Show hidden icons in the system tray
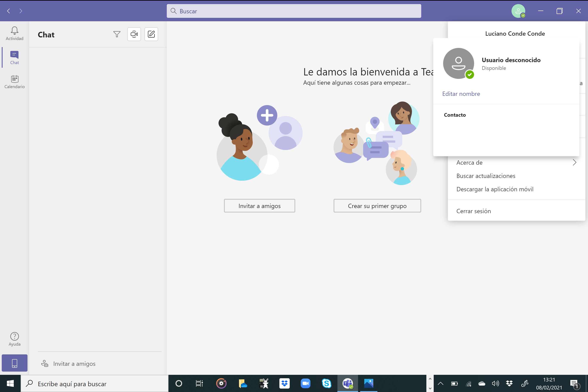 pyautogui.click(x=440, y=383)
